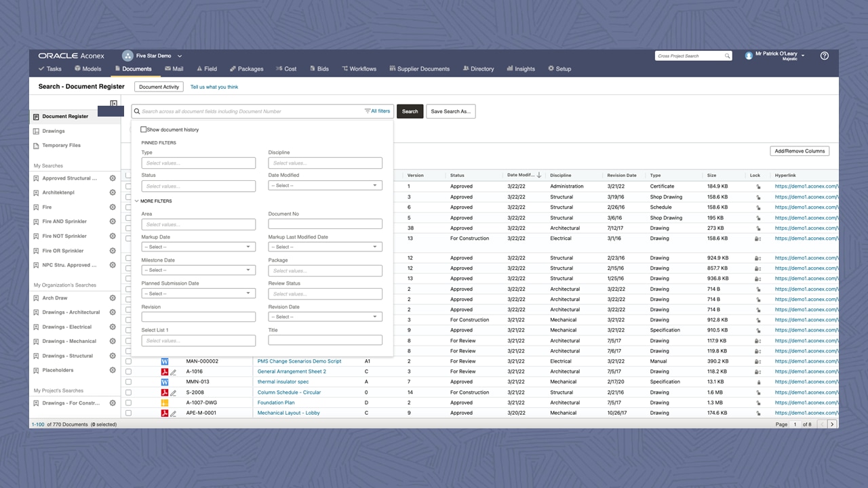Click the Save Search As... button
The width and height of the screenshot is (868, 488).
tap(451, 111)
